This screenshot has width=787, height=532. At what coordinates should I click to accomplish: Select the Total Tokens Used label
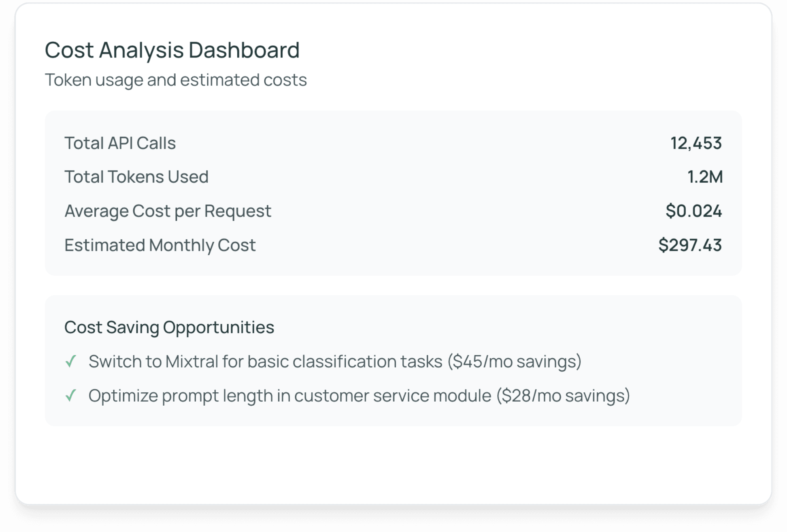(136, 177)
